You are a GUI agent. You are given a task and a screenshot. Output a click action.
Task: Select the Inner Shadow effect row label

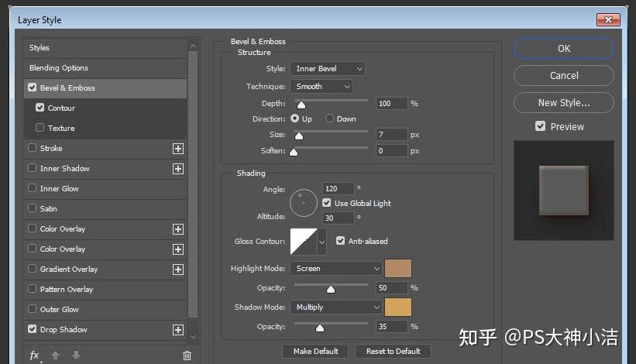point(65,168)
